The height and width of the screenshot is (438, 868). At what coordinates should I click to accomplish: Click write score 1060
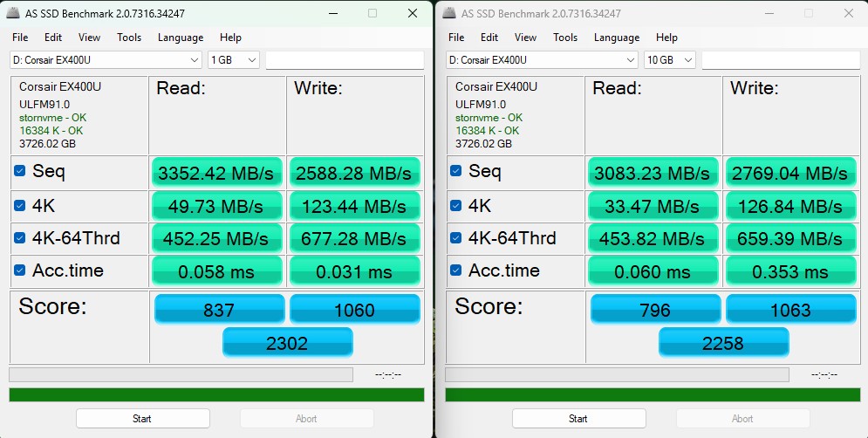tap(355, 309)
